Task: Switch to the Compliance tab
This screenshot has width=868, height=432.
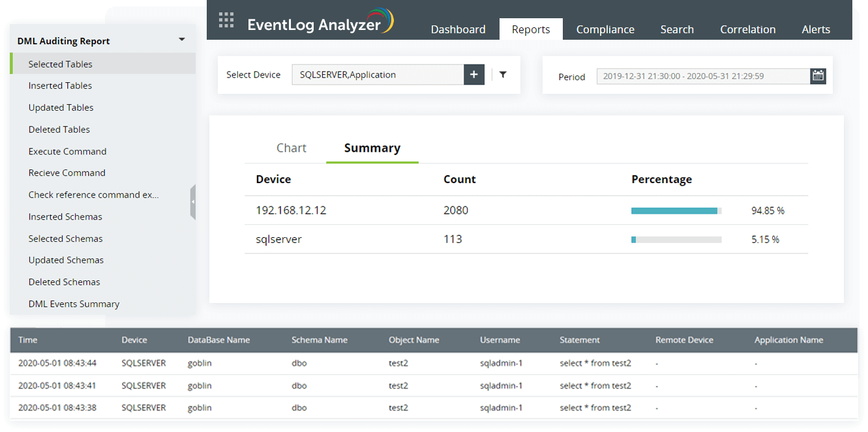Action: pos(605,29)
